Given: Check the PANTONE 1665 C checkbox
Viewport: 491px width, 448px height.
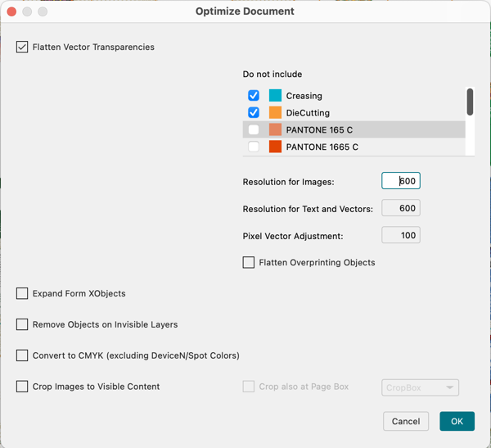Looking at the screenshot, I should [x=254, y=147].
